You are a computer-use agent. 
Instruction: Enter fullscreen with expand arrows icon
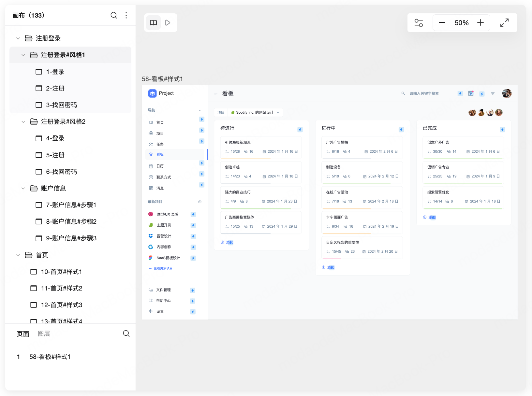coord(504,22)
